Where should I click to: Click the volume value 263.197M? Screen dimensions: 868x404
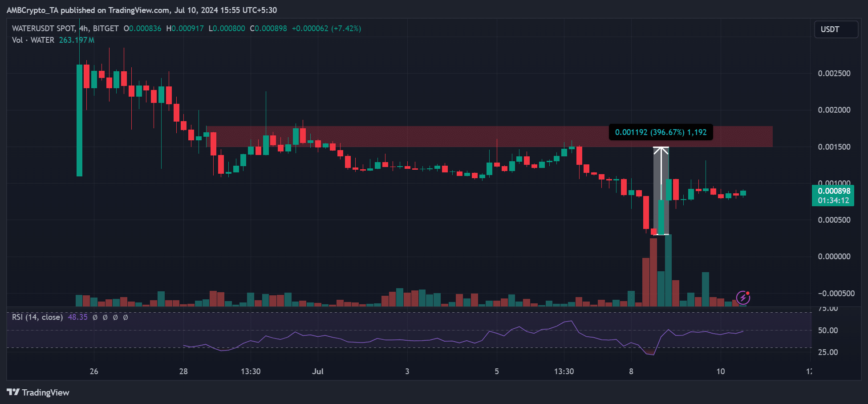tap(77, 40)
